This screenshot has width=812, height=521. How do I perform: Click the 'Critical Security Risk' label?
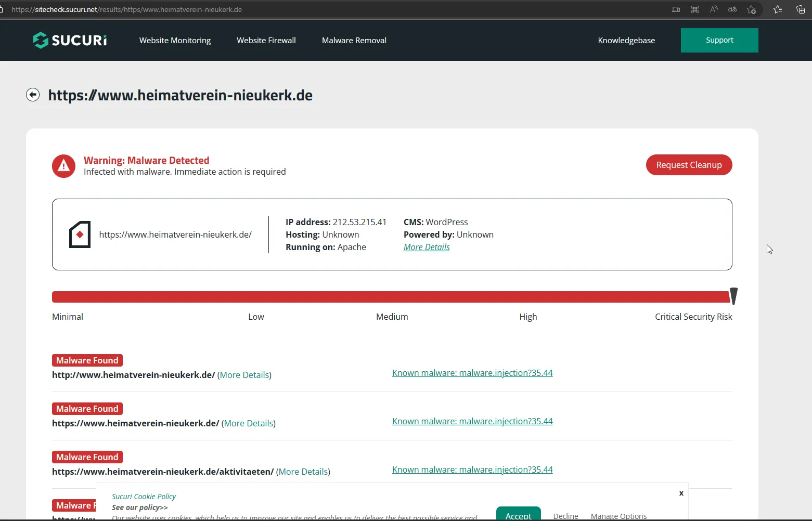pyautogui.click(x=693, y=317)
